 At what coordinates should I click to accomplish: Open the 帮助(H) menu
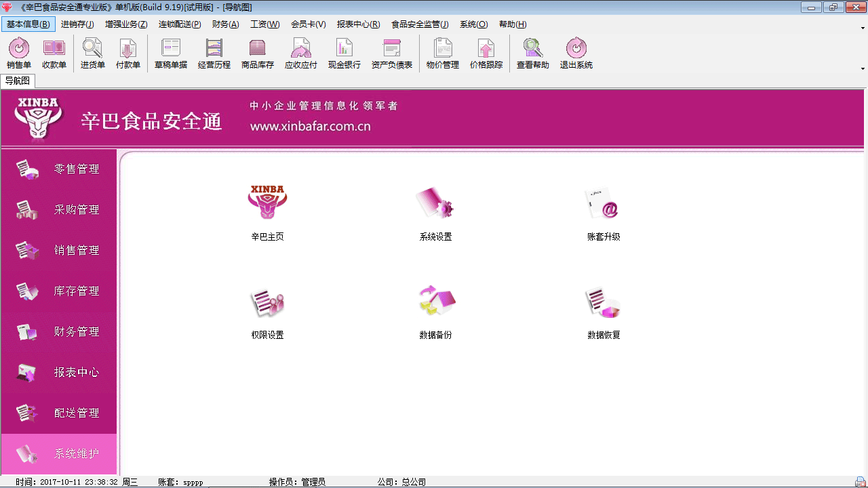[513, 24]
